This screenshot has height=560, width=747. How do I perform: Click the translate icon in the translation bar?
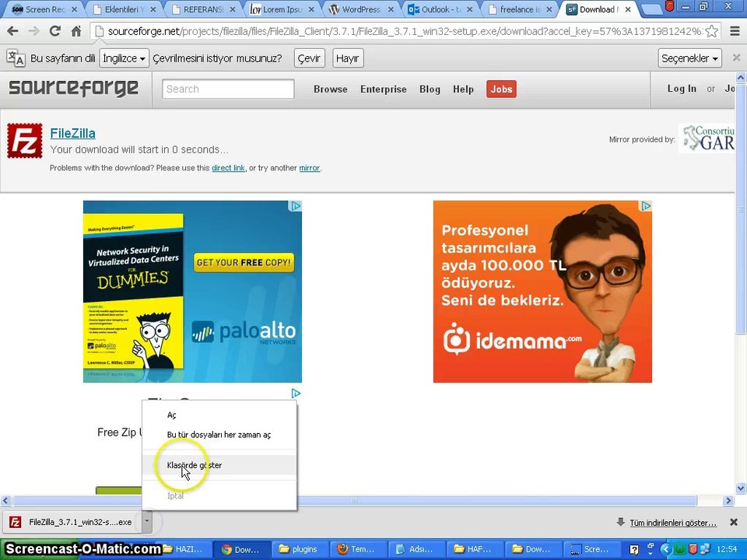pyautogui.click(x=16, y=58)
